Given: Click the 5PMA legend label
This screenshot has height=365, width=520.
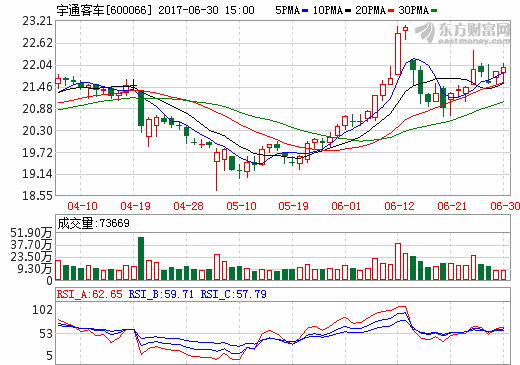Looking at the screenshot, I should click(288, 10).
